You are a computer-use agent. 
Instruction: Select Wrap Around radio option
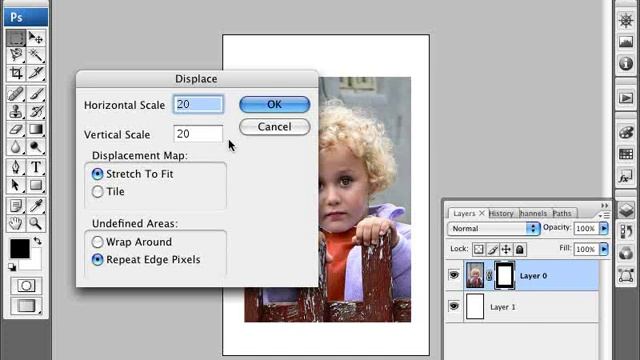[98, 242]
